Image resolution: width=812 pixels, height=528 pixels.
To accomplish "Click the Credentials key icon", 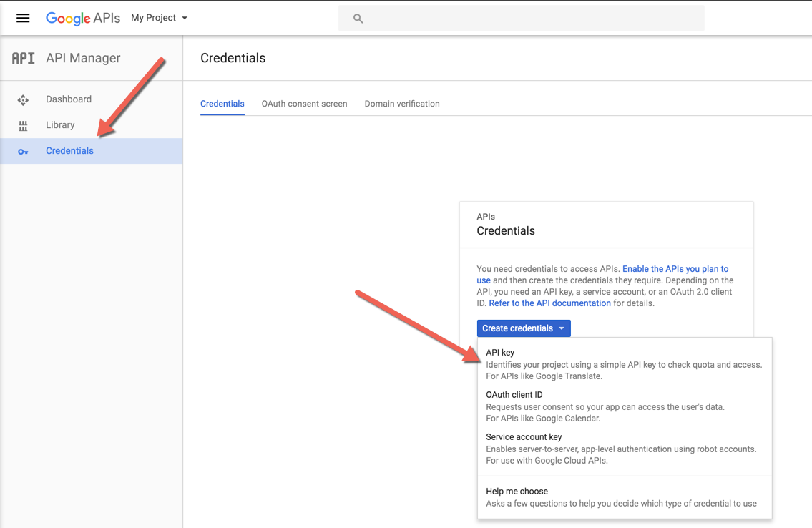I will tap(23, 152).
